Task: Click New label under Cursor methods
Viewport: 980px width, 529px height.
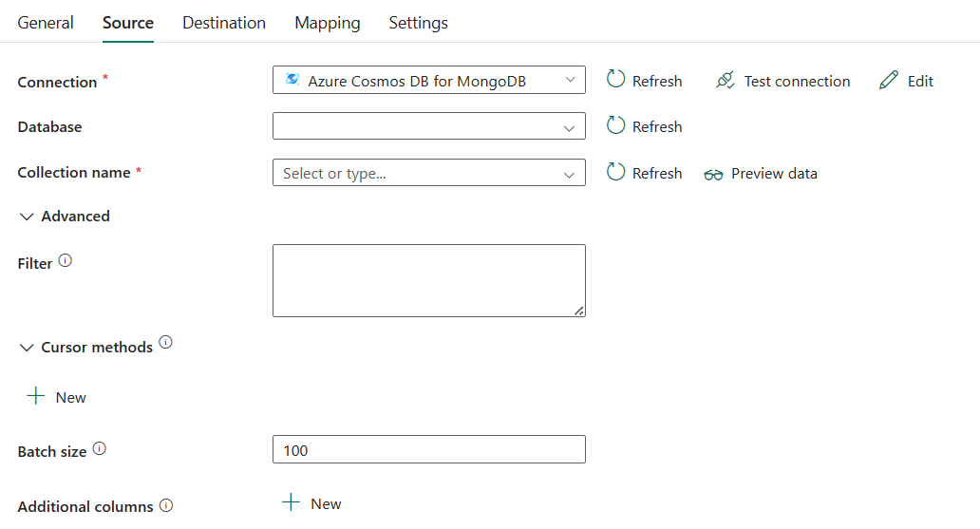Action: (70, 398)
